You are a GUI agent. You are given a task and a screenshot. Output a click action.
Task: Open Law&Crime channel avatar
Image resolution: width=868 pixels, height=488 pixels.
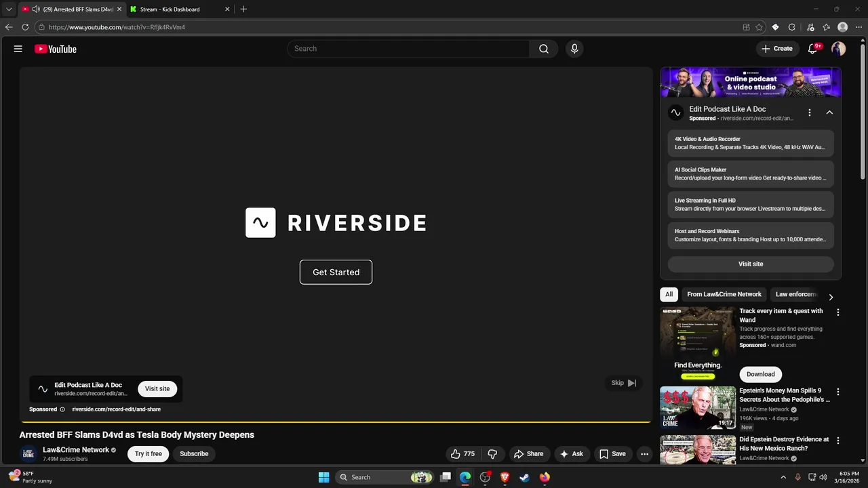[28, 453]
